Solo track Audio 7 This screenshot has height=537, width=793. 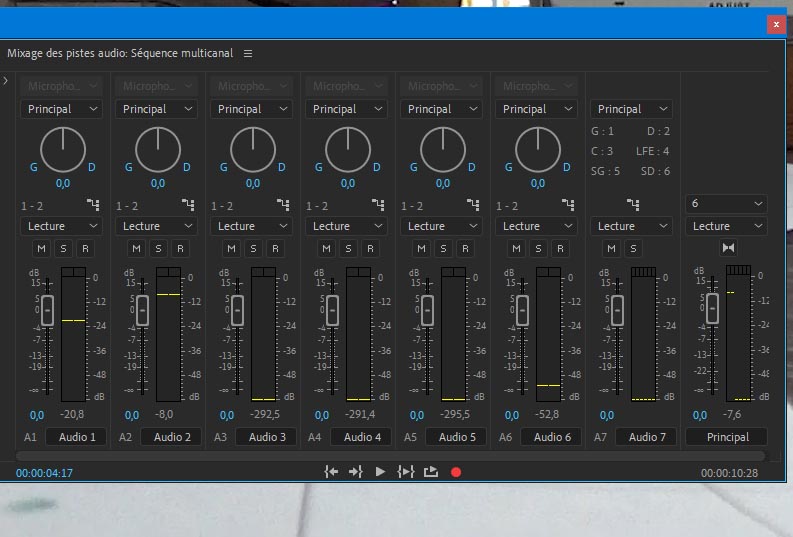tap(634, 248)
